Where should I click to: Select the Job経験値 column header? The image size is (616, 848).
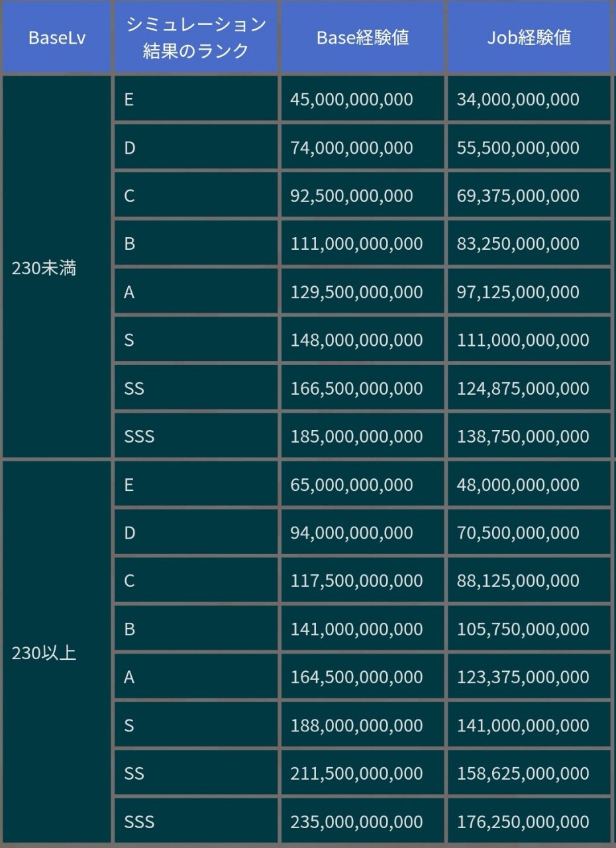(529, 38)
